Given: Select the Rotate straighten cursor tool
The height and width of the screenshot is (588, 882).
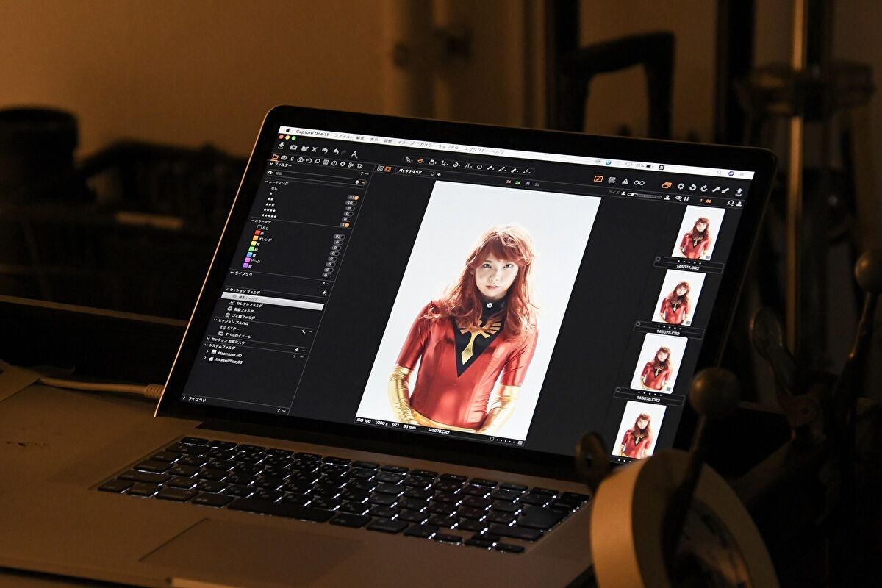Looking at the screenshot, I should pos(455,165).
